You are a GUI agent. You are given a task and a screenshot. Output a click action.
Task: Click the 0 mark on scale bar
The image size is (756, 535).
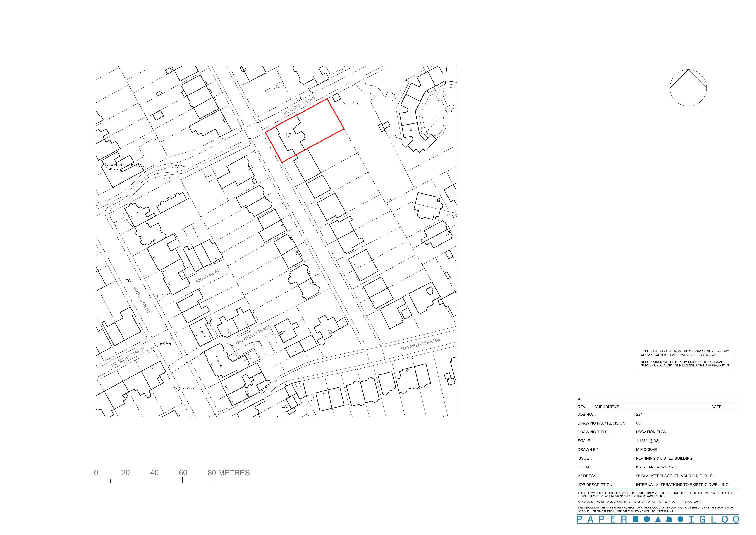(96, 473)
